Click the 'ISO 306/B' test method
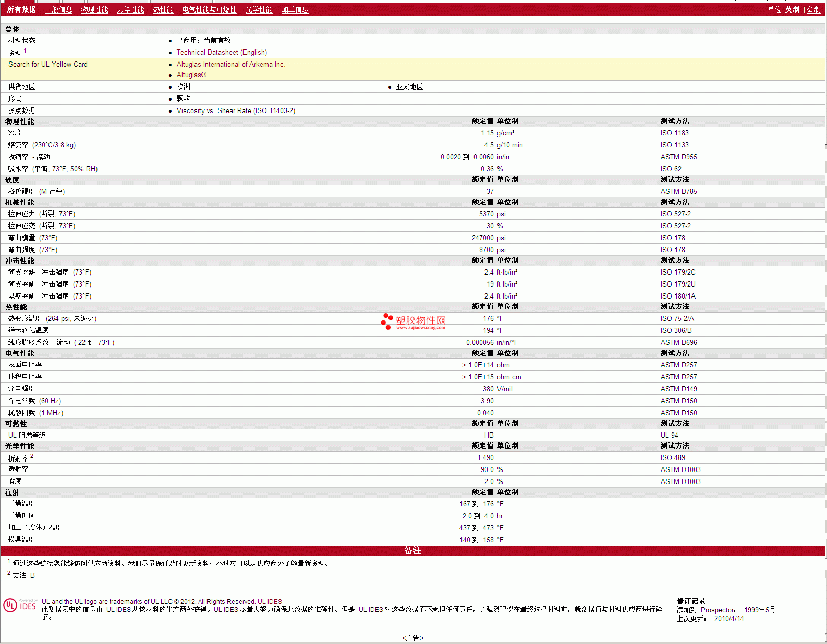 [x=676, y=330]
